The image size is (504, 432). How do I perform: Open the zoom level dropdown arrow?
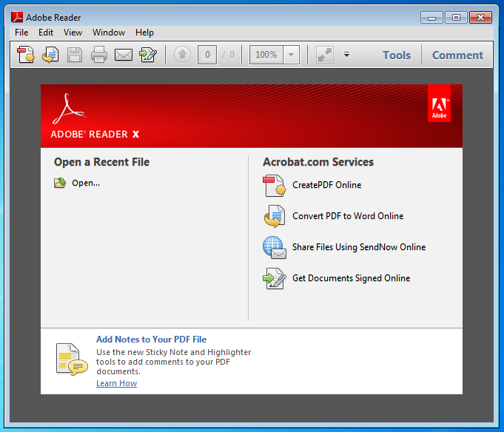pyautogui.click(x=291, y=55)
